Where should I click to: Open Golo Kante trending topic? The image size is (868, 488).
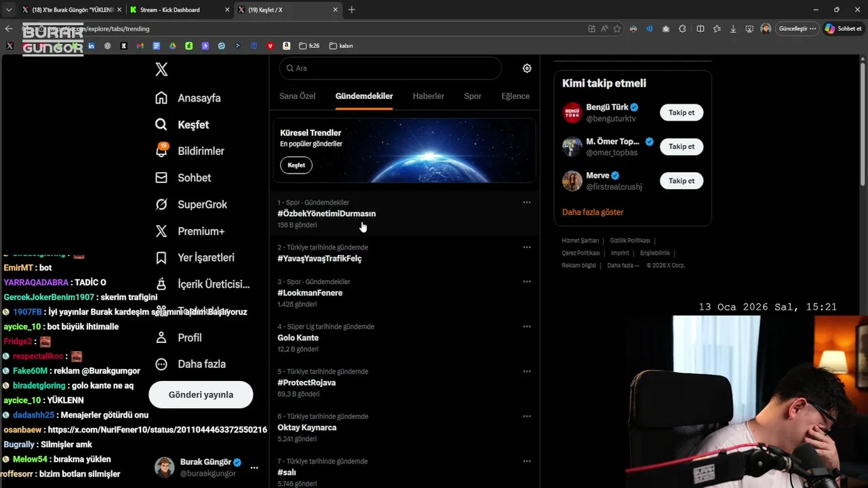298,338
